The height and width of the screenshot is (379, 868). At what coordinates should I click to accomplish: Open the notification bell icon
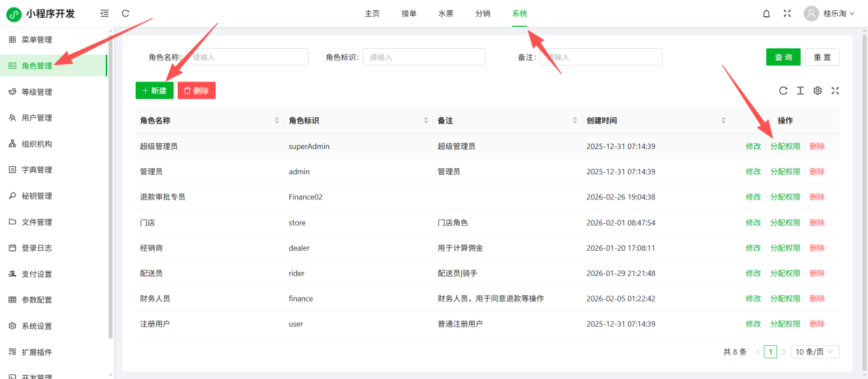pos(766,14)
